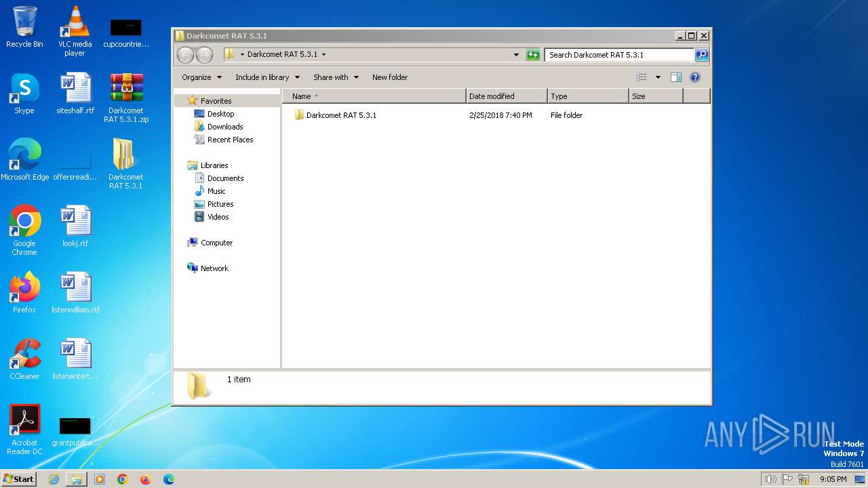Viewport: 868px width, 488px height.
Task: Click the Explorer Back navigation button
Action: [185, 55]
